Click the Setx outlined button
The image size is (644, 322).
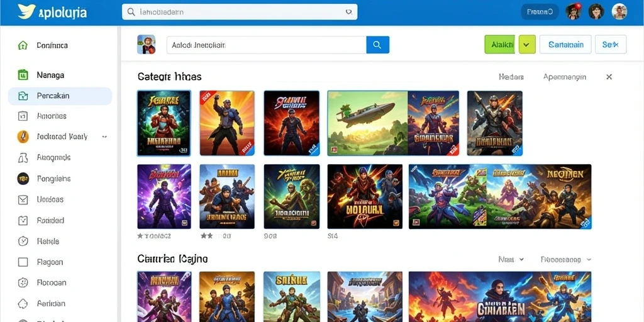tap(611, 45)
